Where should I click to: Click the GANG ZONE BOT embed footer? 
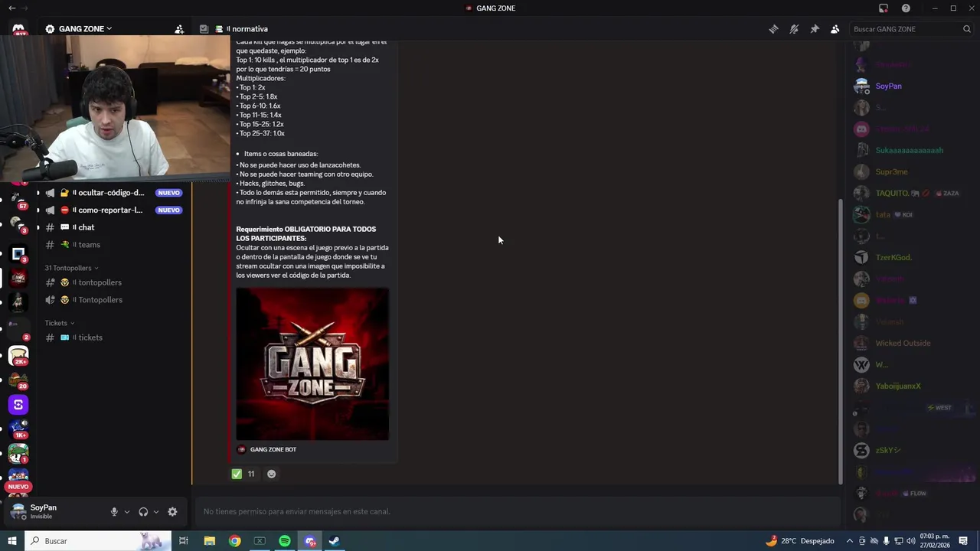[266, 449]
